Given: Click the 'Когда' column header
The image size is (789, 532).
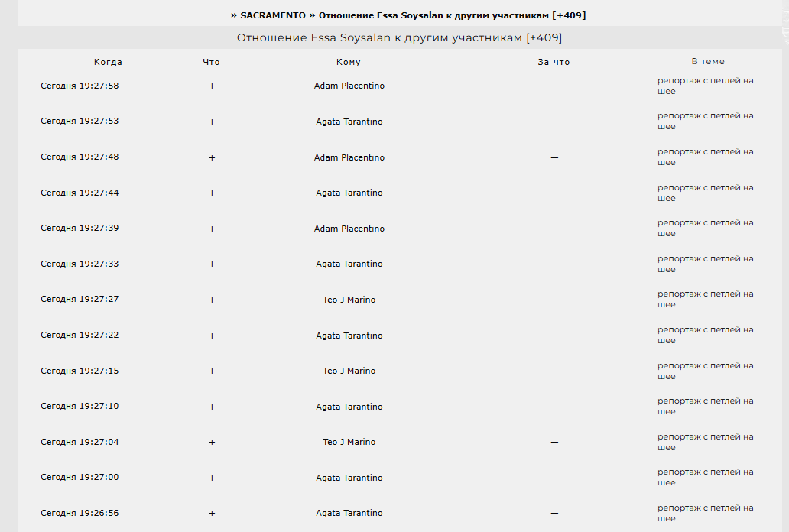Looking at the screenshot, I should [108, 62].
